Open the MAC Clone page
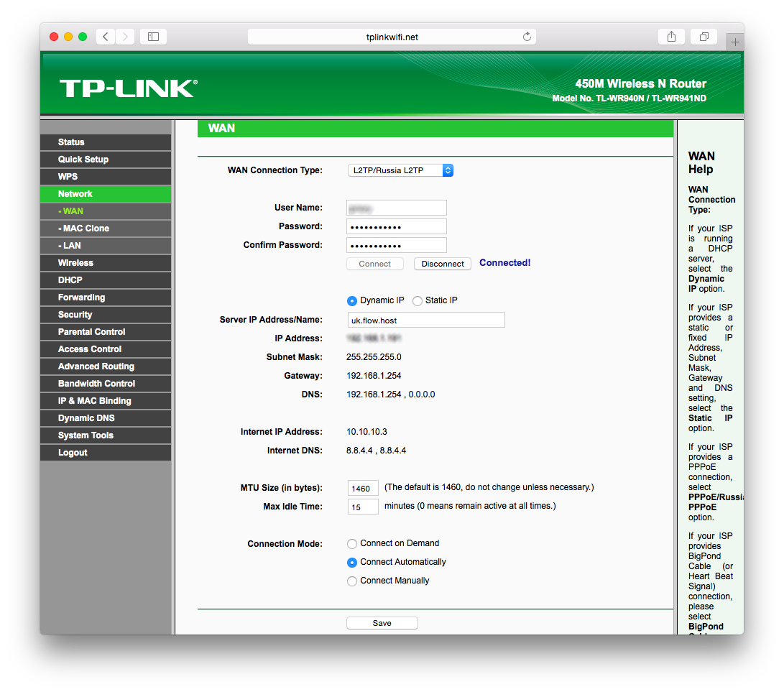The width and height of the screenshot is (784, 692). 85,228
